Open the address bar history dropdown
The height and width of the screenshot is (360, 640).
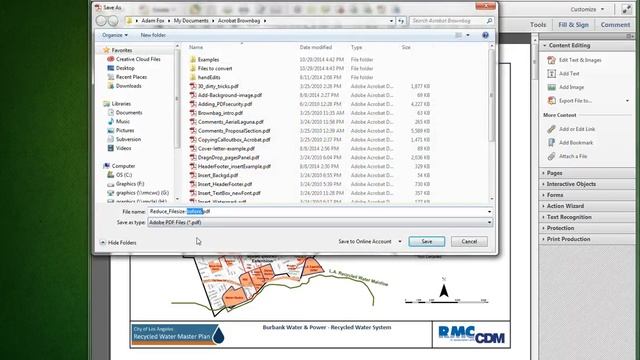click(391, 20)
